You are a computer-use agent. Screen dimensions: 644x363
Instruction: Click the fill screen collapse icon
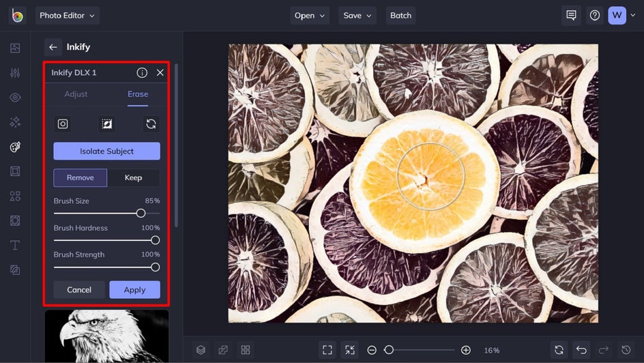(349, 350)
